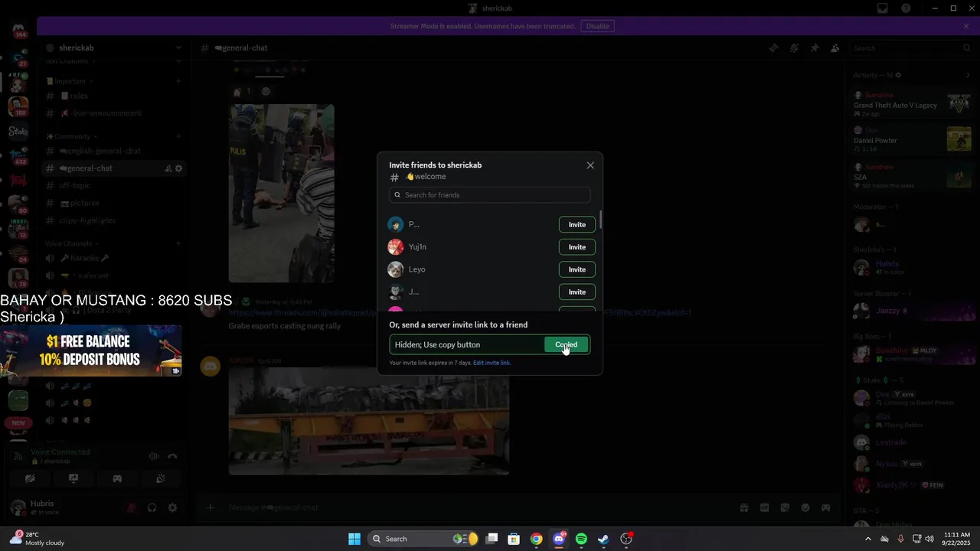Screen dimensions: 980x551
Task: Click the Search for friends field
Action: click(489, 195)
